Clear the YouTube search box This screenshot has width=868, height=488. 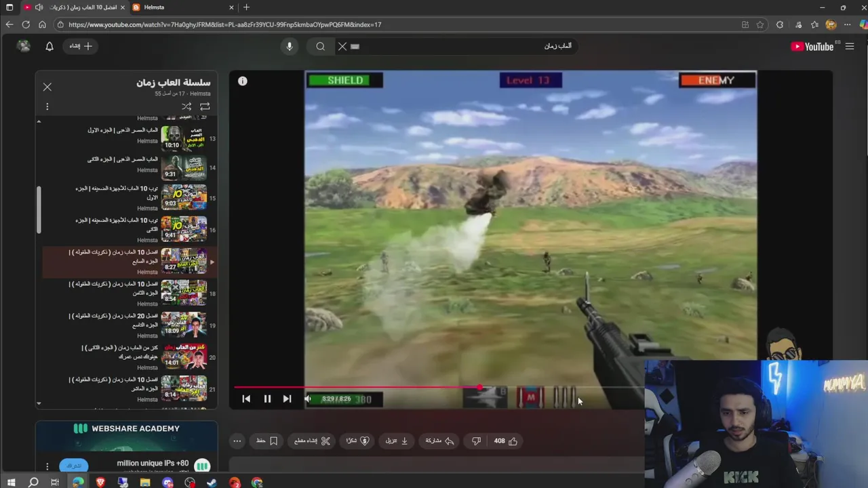point(342,46)
